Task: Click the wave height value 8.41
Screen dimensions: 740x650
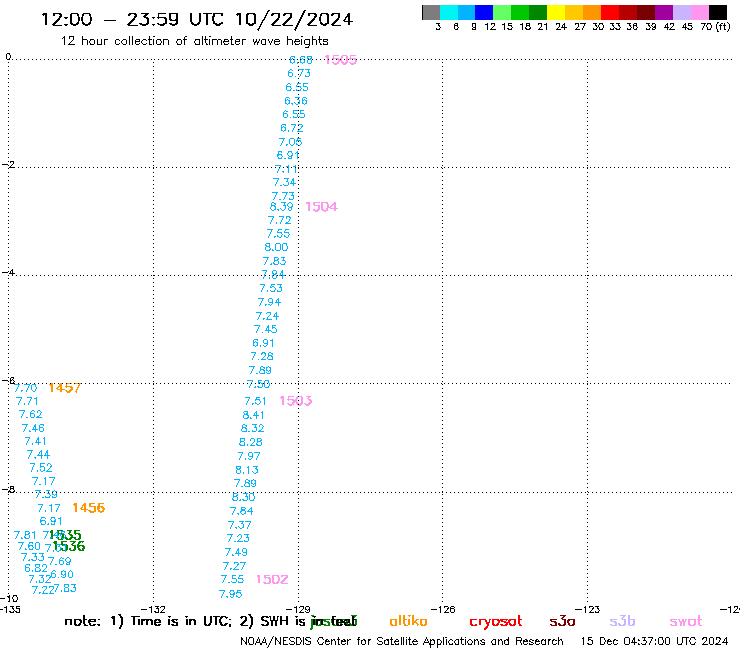Action: (x=253, y=415)
